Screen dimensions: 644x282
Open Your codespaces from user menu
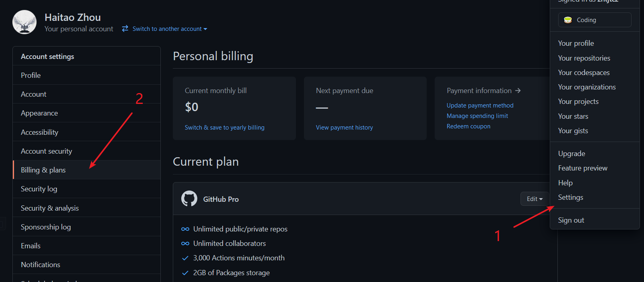pos(595,73)
